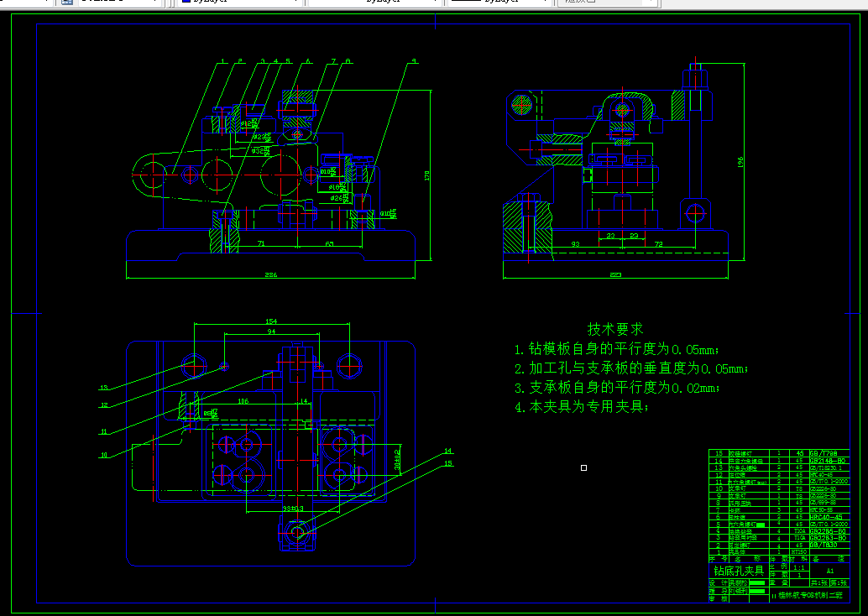Select requirement line 2.加工孔与支承板的垂直度为0.05mm
Screen dimensions: 868x616
[631, 368]
